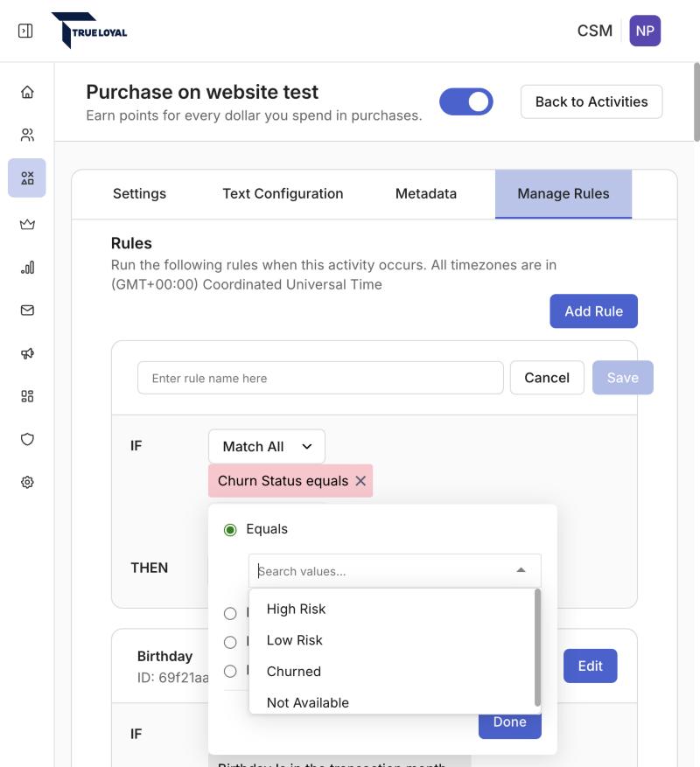Select the Equals radio button
The image size is (700, 767).
click(230, 530)
